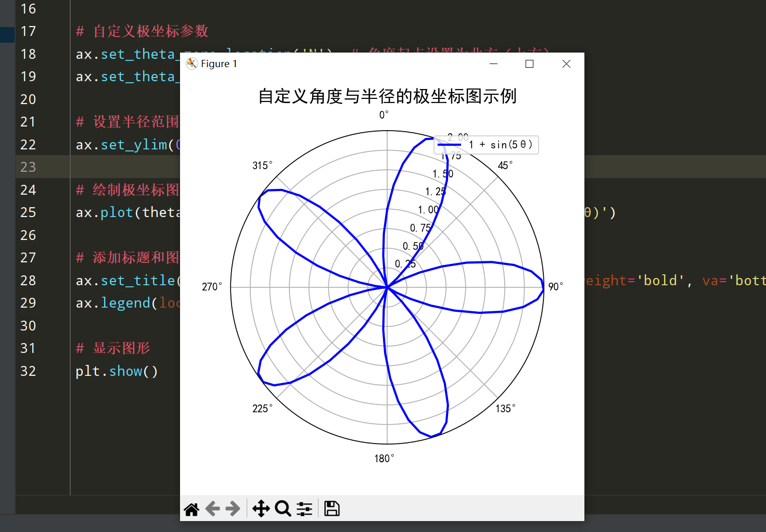Viewport: 766px width, 532px height.
Task: Click the radial tick label 0.25
Action: [405, 264]
